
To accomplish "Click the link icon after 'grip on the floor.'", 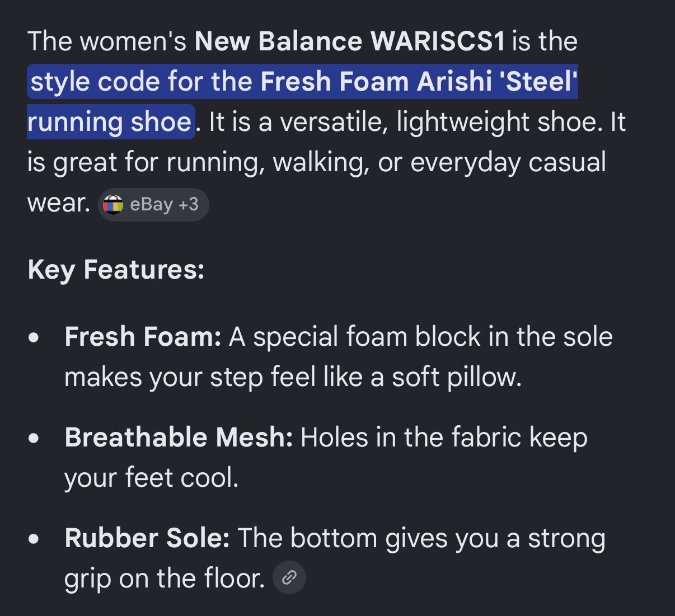I will 289,578.
